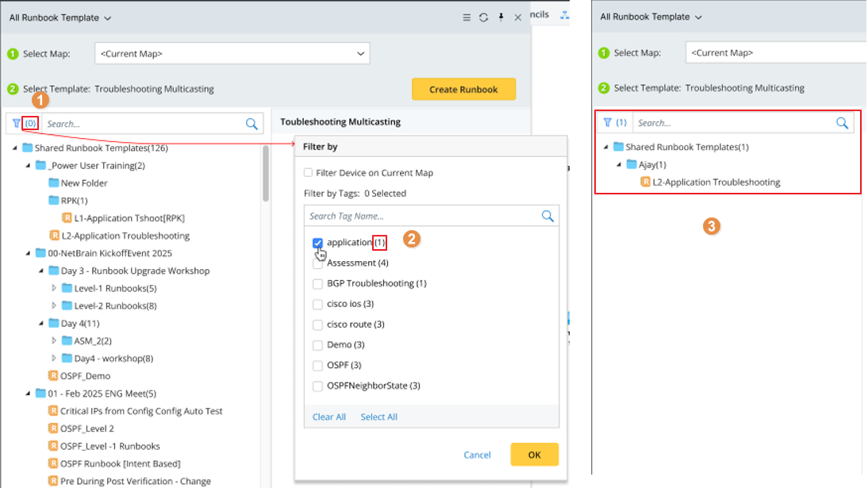Select the OSPF_Demo runbook template
868x488 pixels.
click(85, 376)
